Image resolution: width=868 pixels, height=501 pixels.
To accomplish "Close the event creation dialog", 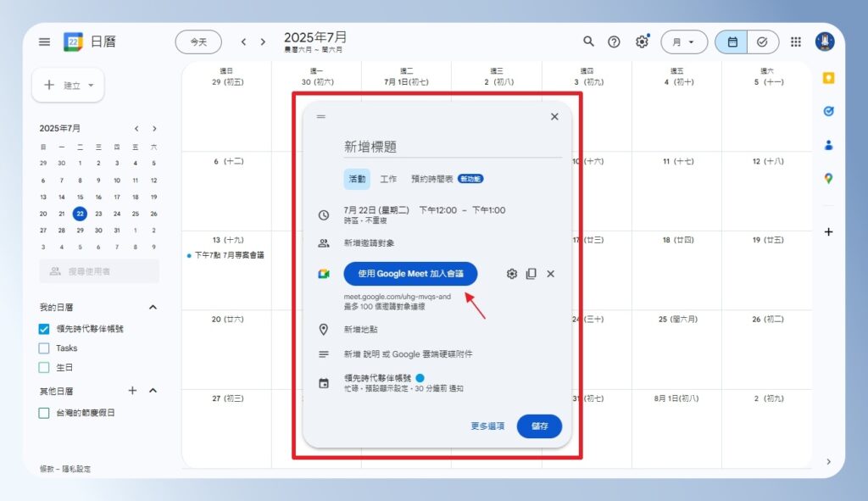I will 554,117.
